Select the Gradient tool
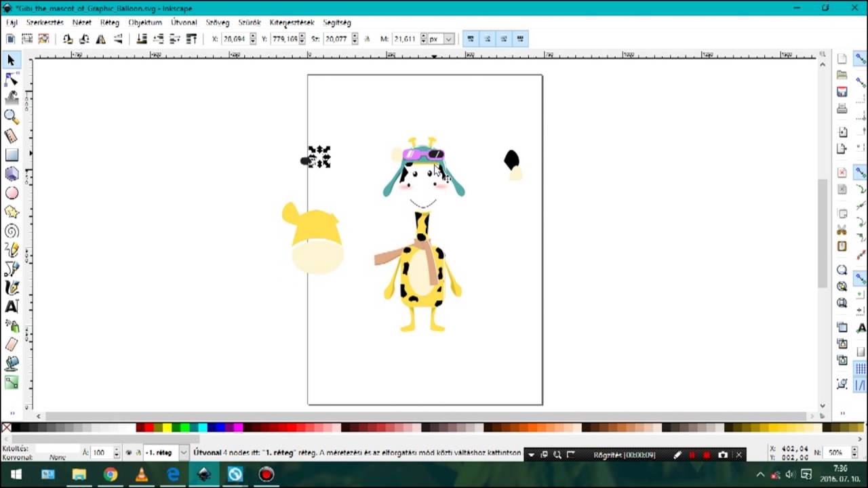The height and width of the screenshot is (488, 868). [11, 383]
